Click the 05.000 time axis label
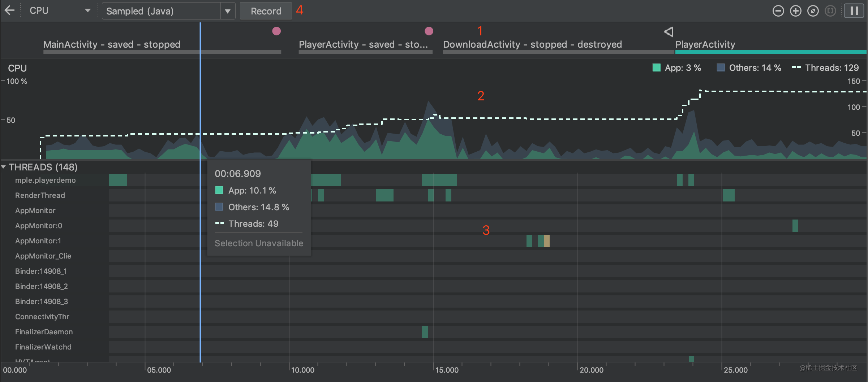This screenshot has height=382, width=868. [x=159, y=370]
